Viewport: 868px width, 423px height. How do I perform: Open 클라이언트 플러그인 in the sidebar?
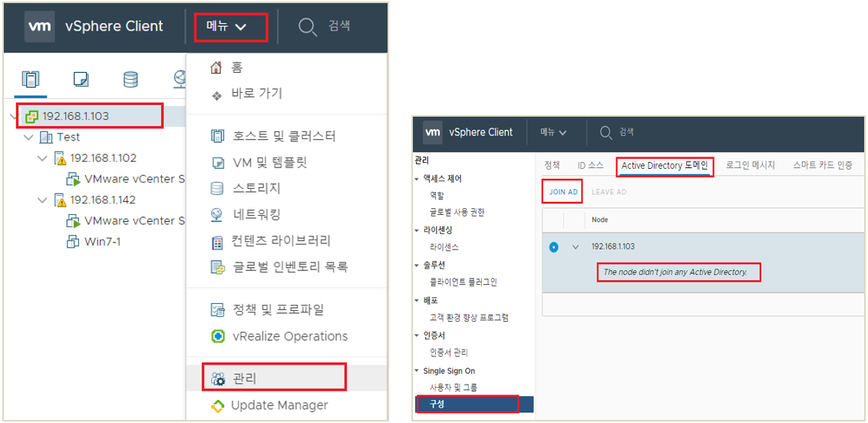(464, 283)
